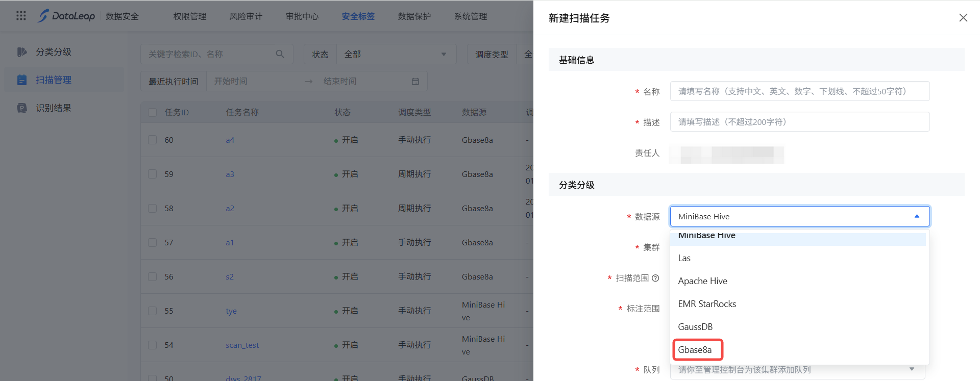Open the 数据保护 top menu
Viewport: 980px width, 381px height.
click(x=414, y=16)
